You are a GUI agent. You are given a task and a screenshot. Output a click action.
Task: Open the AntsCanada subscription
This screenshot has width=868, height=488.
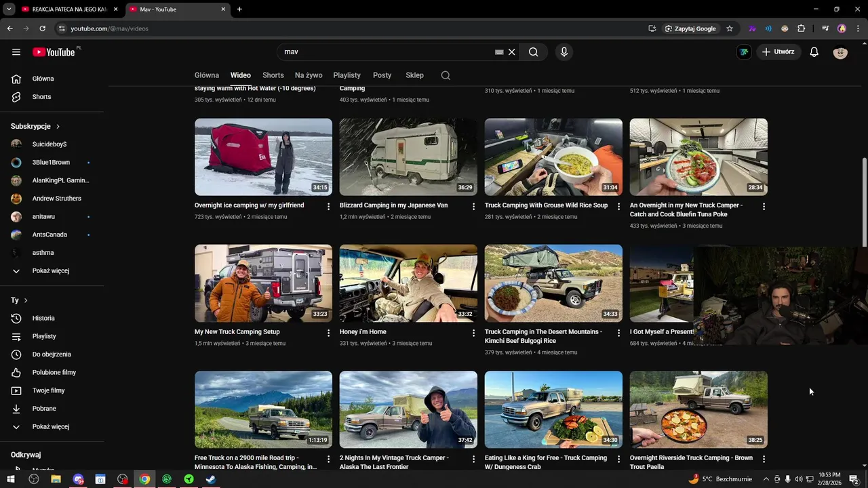coord(52,235)
